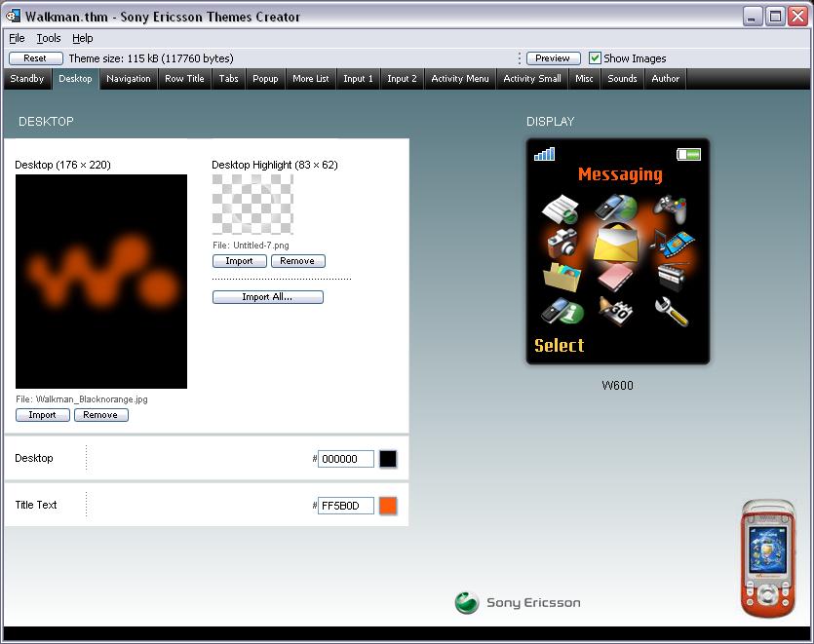
Task: Open the File menu
Action: click(17, 38)
